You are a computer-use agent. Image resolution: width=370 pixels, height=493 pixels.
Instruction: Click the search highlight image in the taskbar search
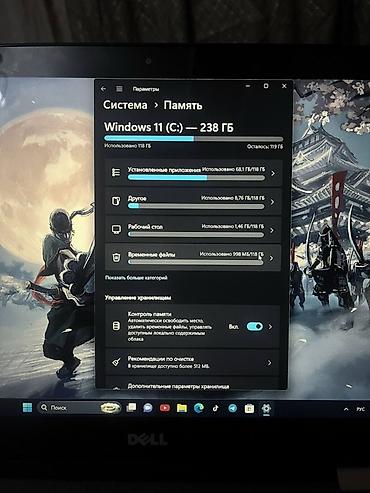point(110,408)
